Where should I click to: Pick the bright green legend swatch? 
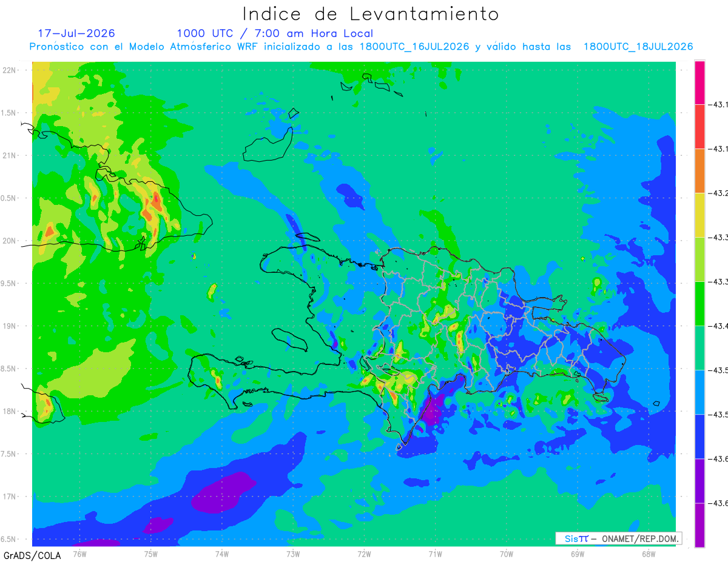[699, 304]
